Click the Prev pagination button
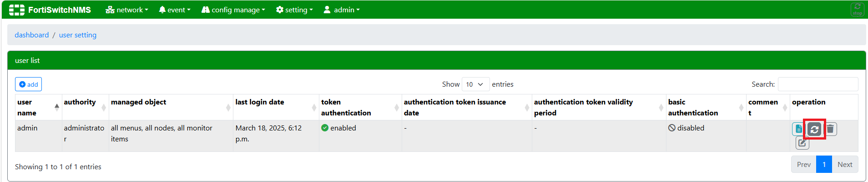 click(804, 165)
